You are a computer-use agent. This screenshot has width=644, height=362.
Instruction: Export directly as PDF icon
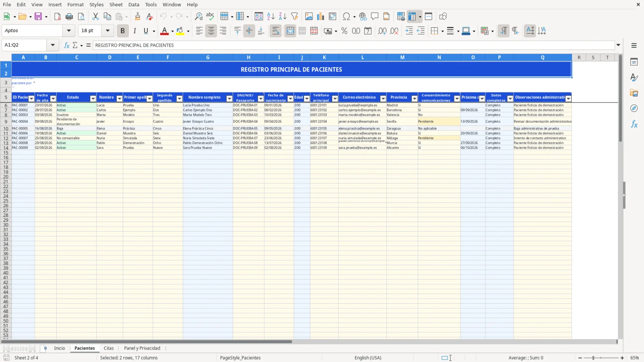click(58, 16)
